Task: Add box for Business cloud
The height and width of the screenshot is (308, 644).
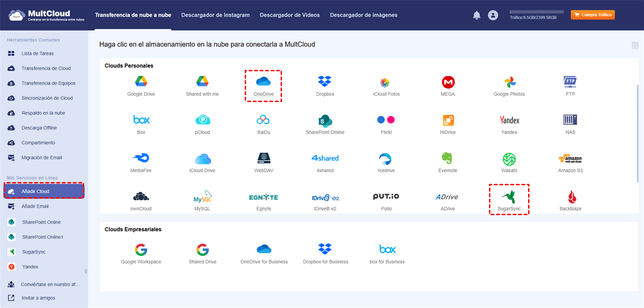Action: click(x=387, y=249)
